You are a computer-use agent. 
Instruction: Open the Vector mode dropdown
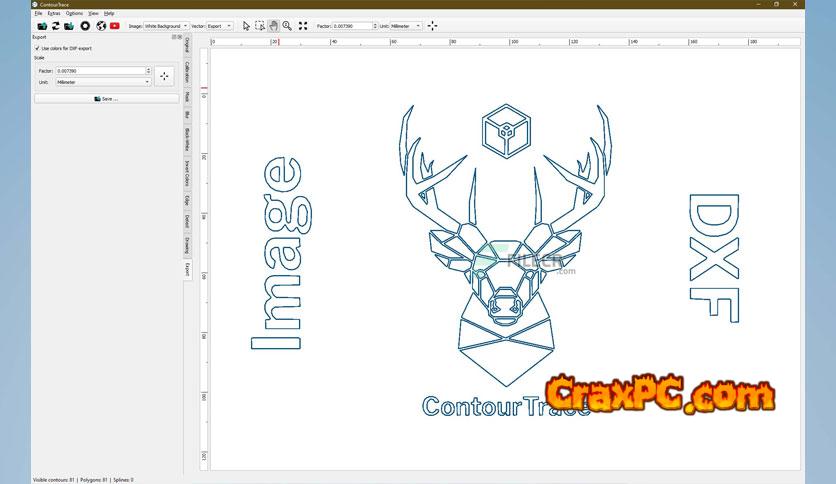[219, 26]
